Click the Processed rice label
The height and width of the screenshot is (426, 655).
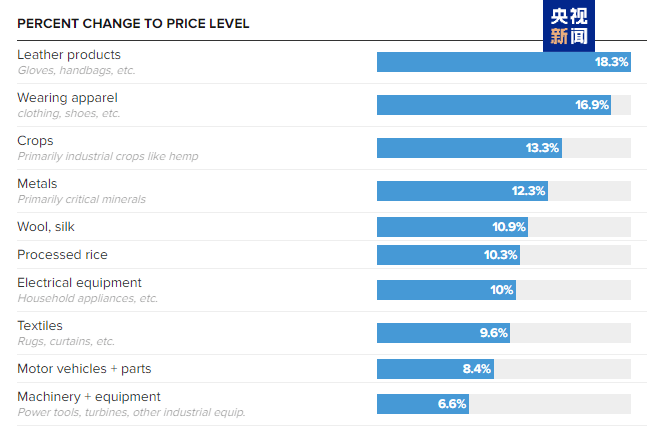point(62,255)
